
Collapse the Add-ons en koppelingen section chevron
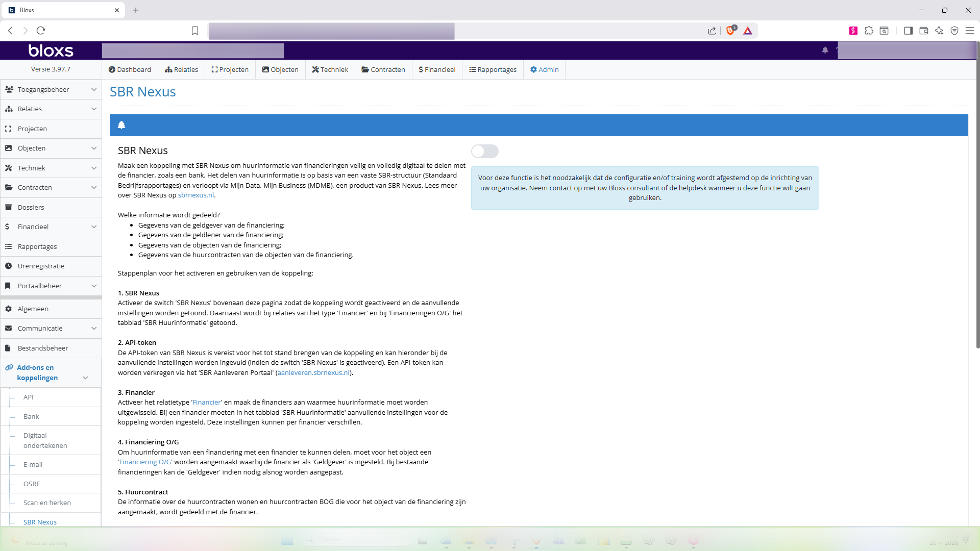click(85, 378)
